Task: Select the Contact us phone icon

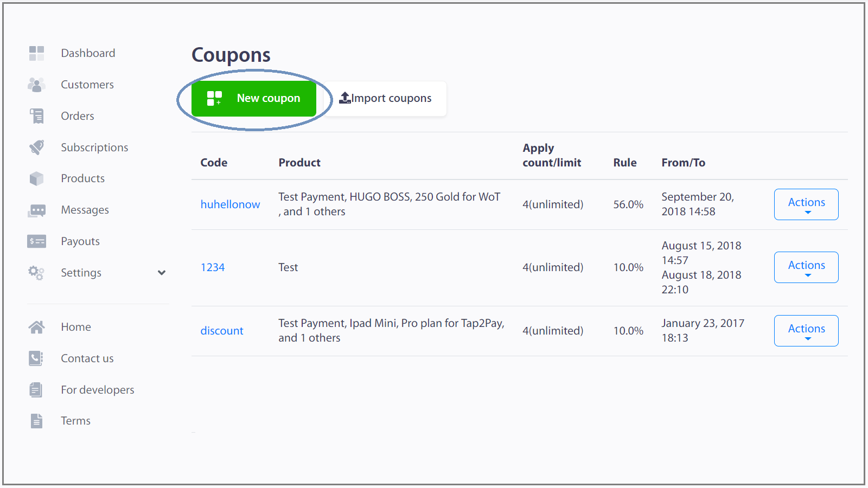Action: pyautogui.click(x=35, y=358)
